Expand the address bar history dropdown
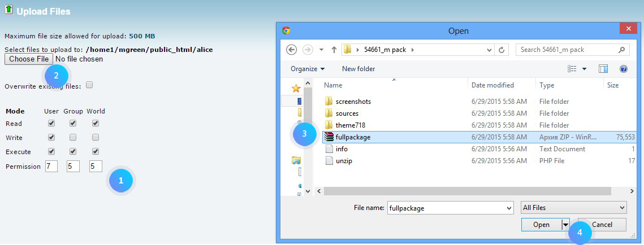 pos(489,50)
